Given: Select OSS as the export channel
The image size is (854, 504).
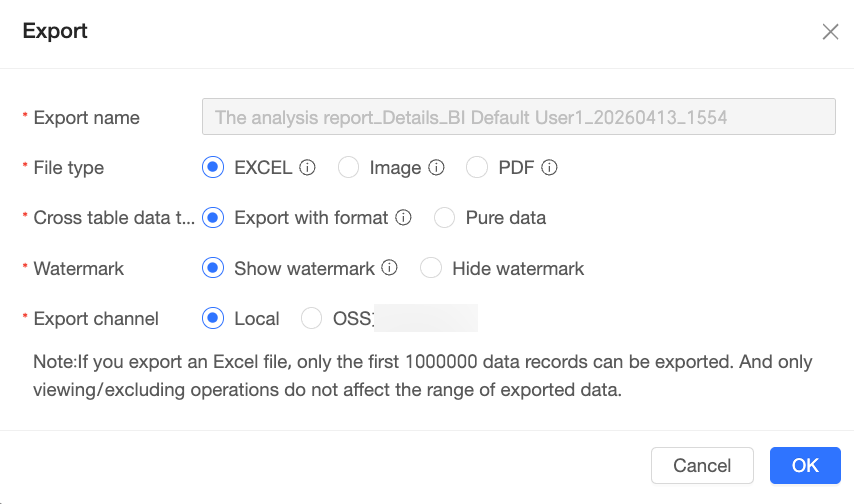Looking at the screenshot, I should (x=312, y=318).
